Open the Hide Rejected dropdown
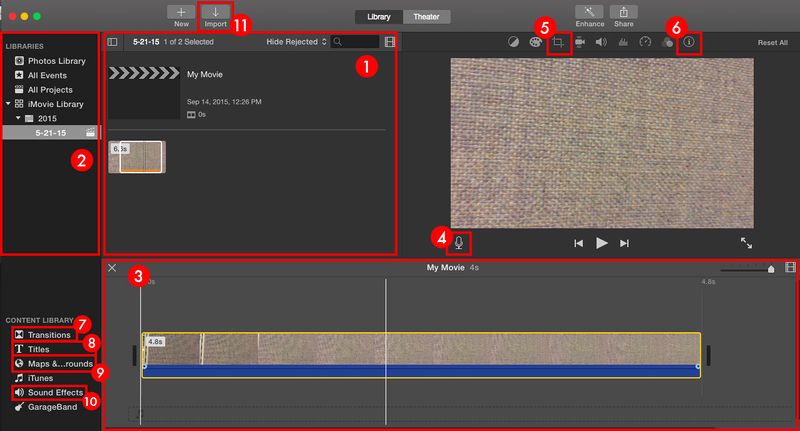 (296, 42)
